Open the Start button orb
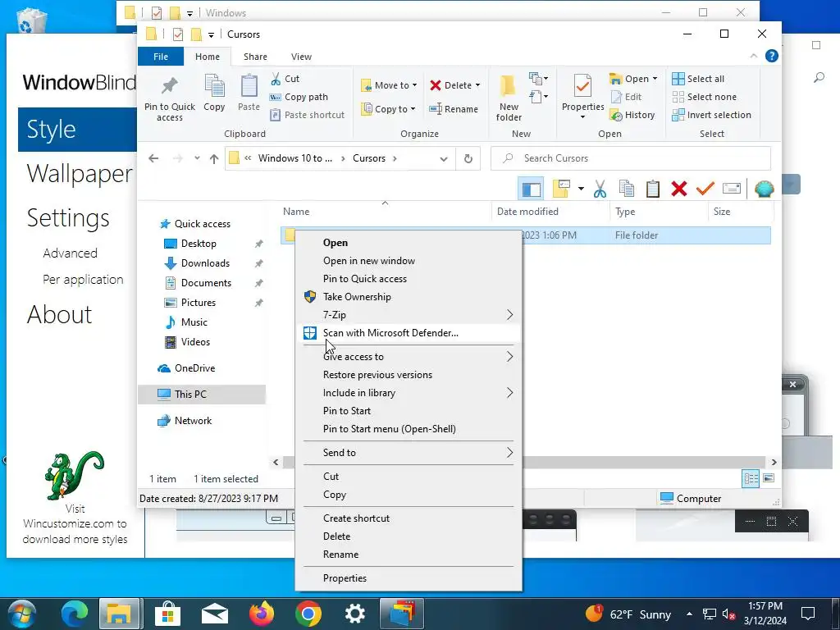 tap(22, 614)
